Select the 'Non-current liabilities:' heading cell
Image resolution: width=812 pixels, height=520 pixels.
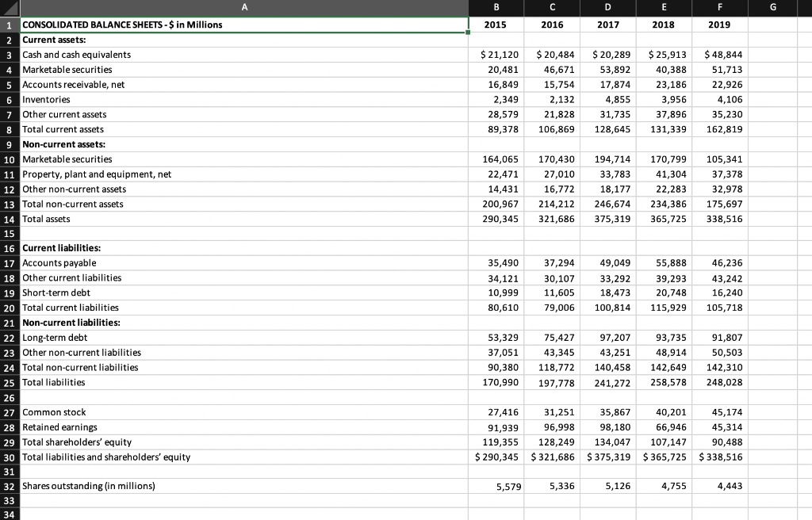[x=244, y=323]
